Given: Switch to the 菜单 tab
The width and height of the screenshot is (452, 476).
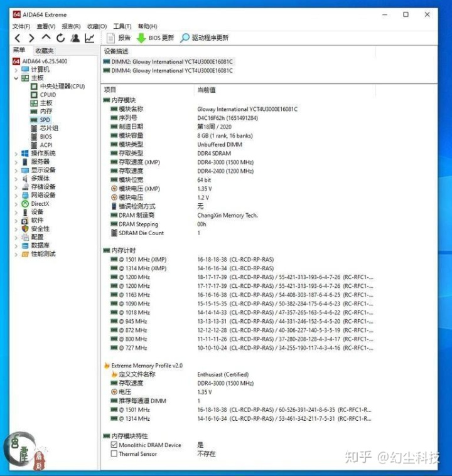Looking at the screenshot, I should click(19, 50).
